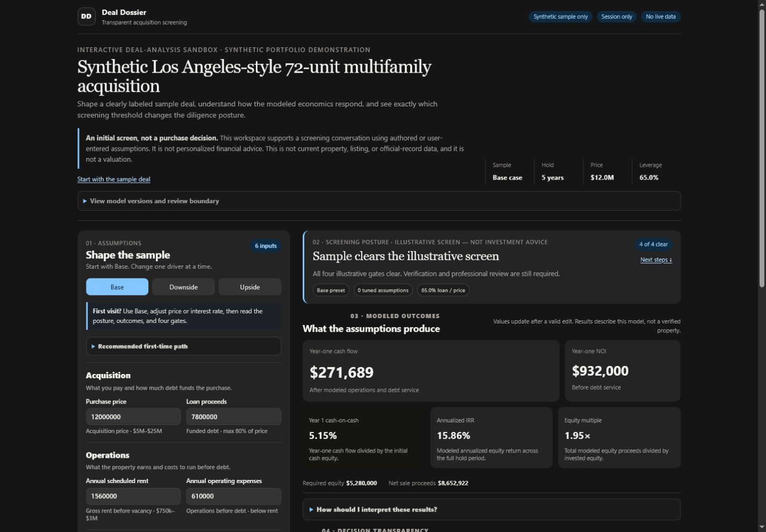Click the $932,000 year-one NOI value
The image size is (766, 532).
[600, 371]
